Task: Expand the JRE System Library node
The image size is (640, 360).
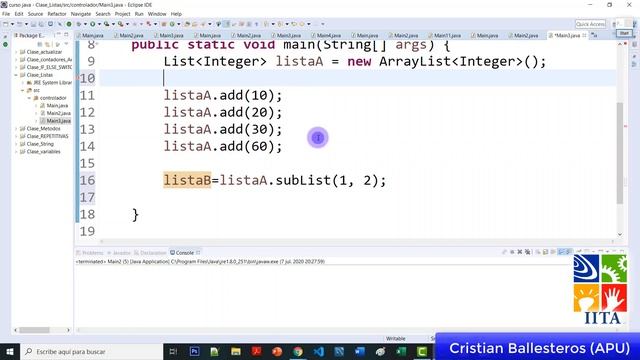Action: point(23,83)
